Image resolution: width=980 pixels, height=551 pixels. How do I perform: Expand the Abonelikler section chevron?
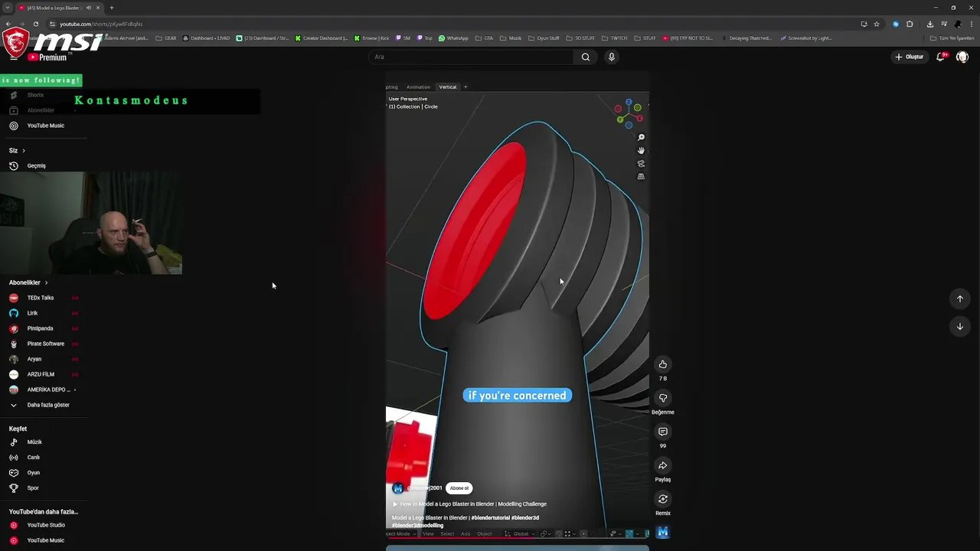(46, 282)
